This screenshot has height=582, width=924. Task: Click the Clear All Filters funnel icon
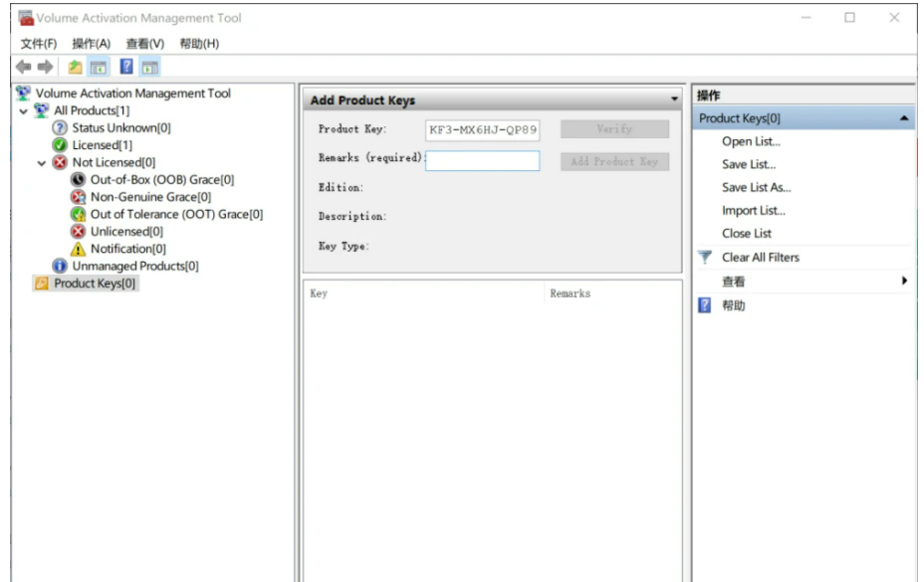click(705, 258)
